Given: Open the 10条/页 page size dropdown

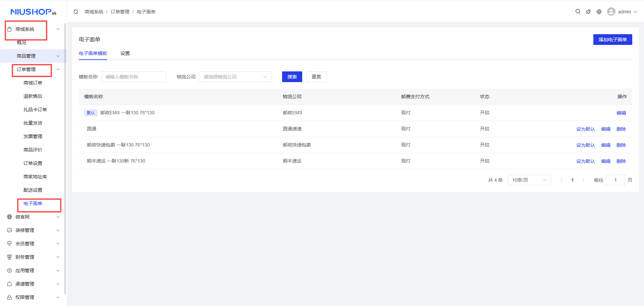Looking at the screenshot, I should click(x=529, y=180).
